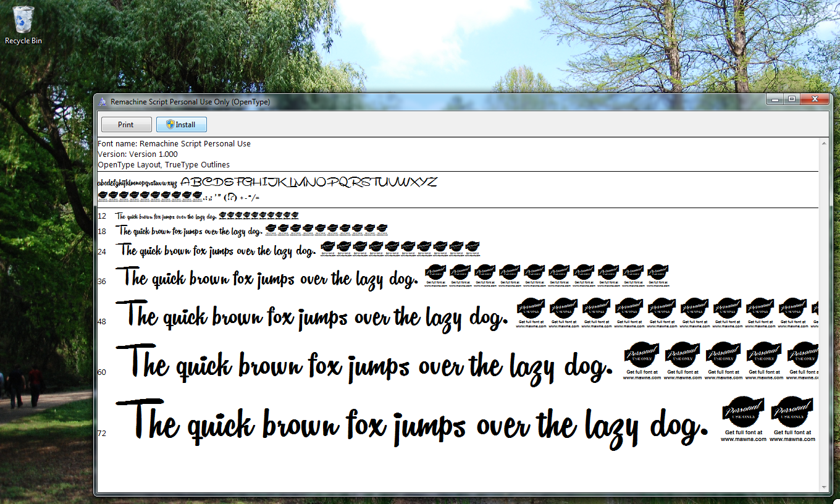The image size is (840, 504).
Task: Click first Personal Use badge in the 72 row
Action: click(744, 419)
